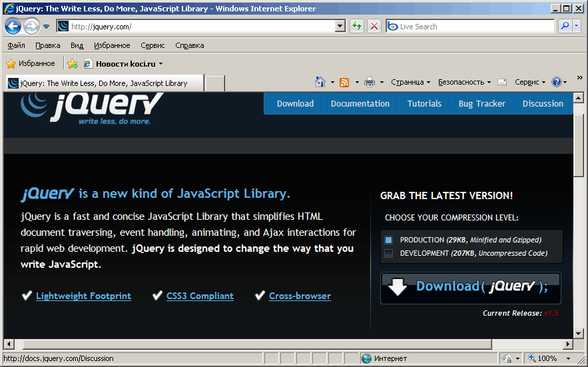Open the Cross-browser link
The image size is (588, 367).
click(x=300, y=296)
